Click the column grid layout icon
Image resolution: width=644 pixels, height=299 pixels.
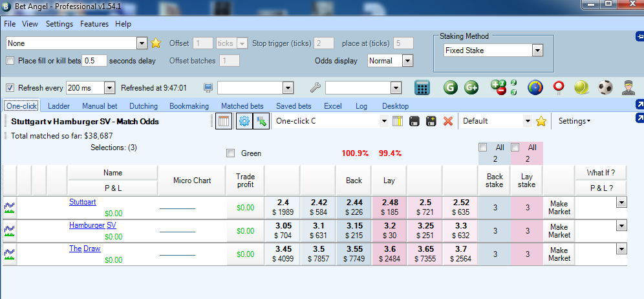tap(224, 121)
